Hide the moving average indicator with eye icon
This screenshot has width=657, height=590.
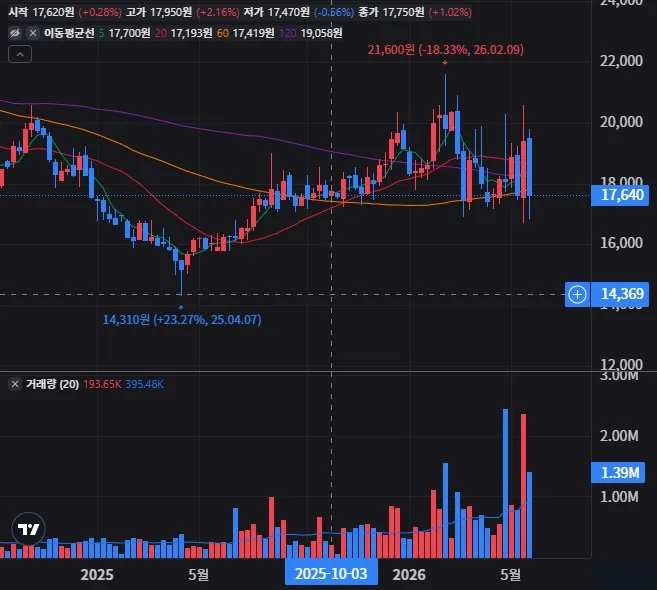pos(15,33)
